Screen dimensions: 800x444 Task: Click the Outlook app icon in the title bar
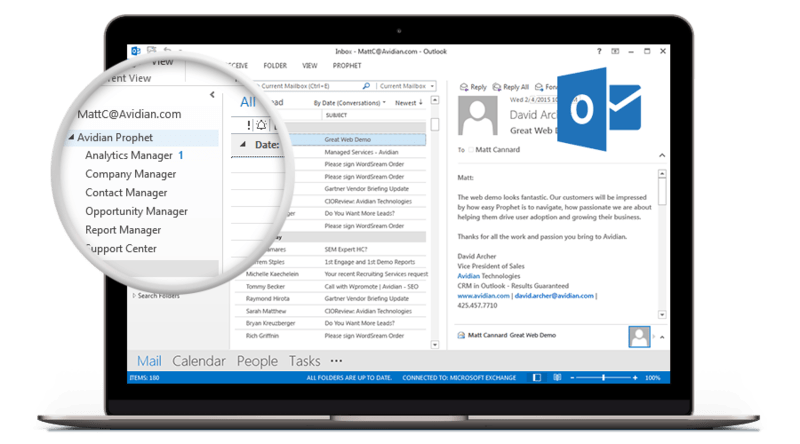(136, 51)
